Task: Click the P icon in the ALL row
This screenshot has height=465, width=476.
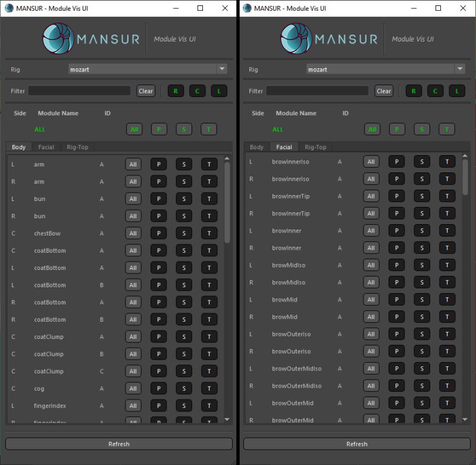Action: click(x=158, y=129)
